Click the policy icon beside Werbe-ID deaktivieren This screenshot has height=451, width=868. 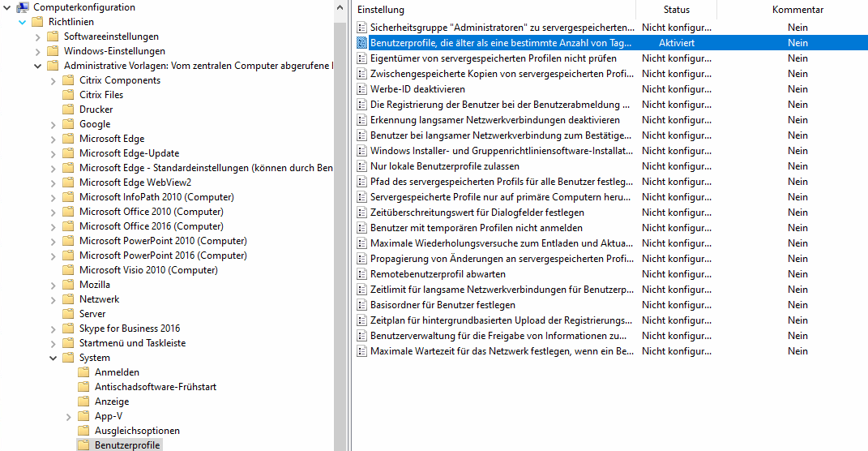pyautogui.click(x=362, y=89)
